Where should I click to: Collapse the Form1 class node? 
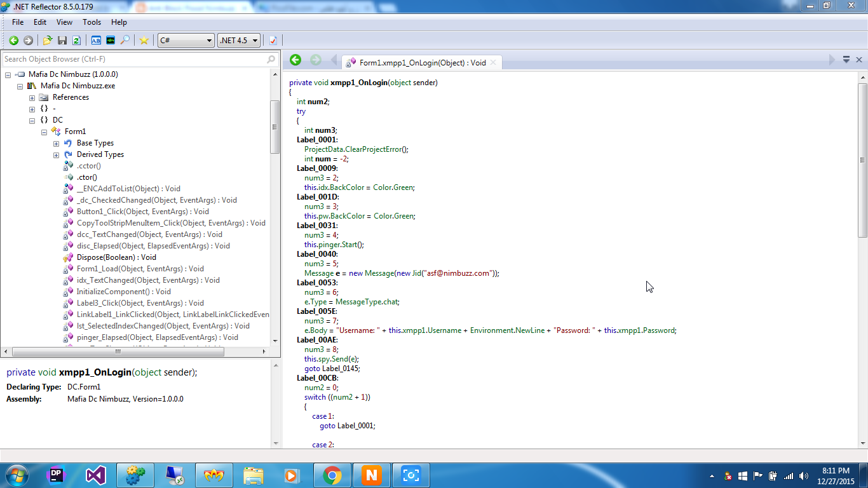pyautogui.click(x=44, y=132)
